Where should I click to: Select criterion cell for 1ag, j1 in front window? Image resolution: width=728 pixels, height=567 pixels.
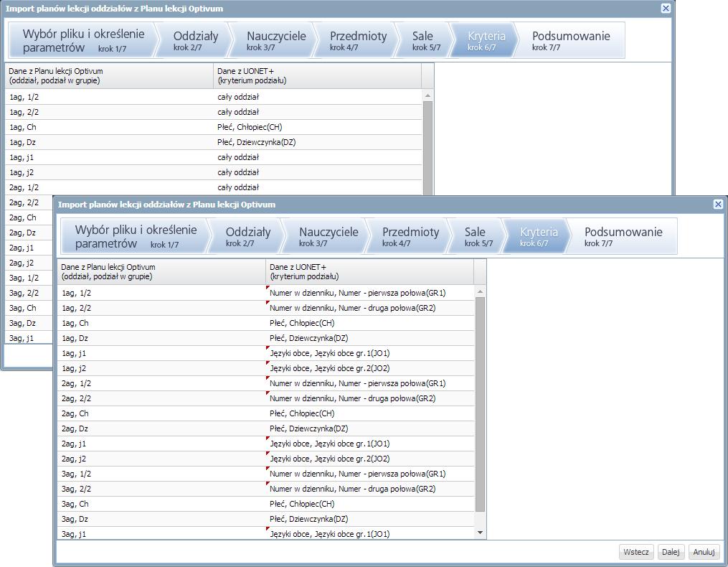[x=369, y=353]
